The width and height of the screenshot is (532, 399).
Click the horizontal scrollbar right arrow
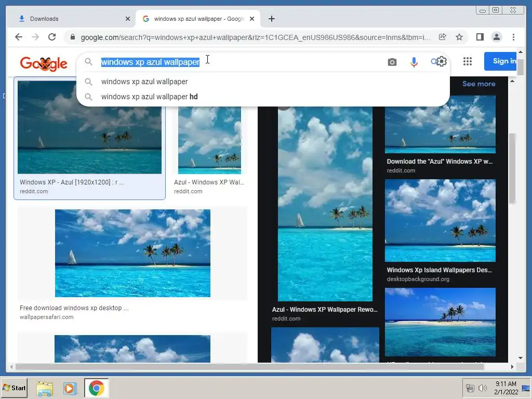pyautogui.click(x=512, y=367)
